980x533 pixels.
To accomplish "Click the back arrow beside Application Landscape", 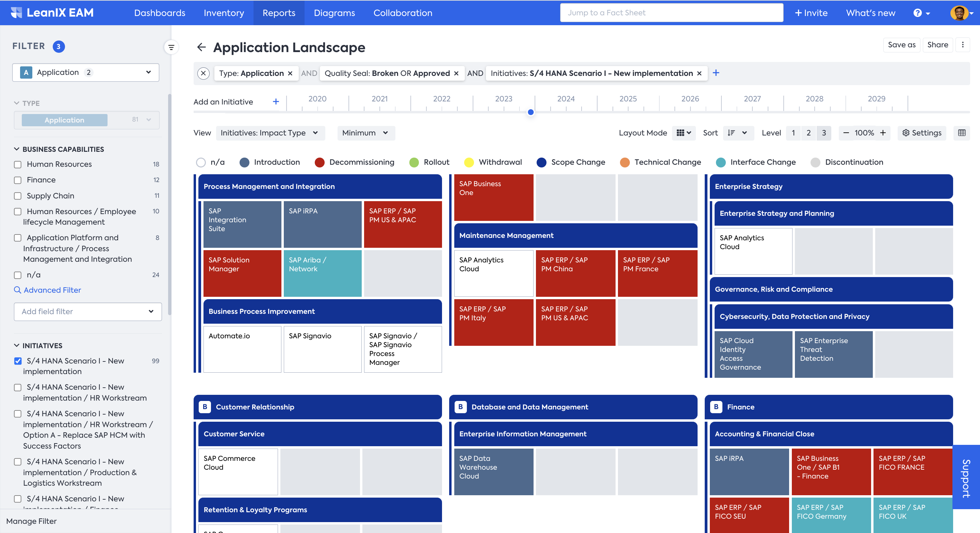I will click(x=201, y=47).
